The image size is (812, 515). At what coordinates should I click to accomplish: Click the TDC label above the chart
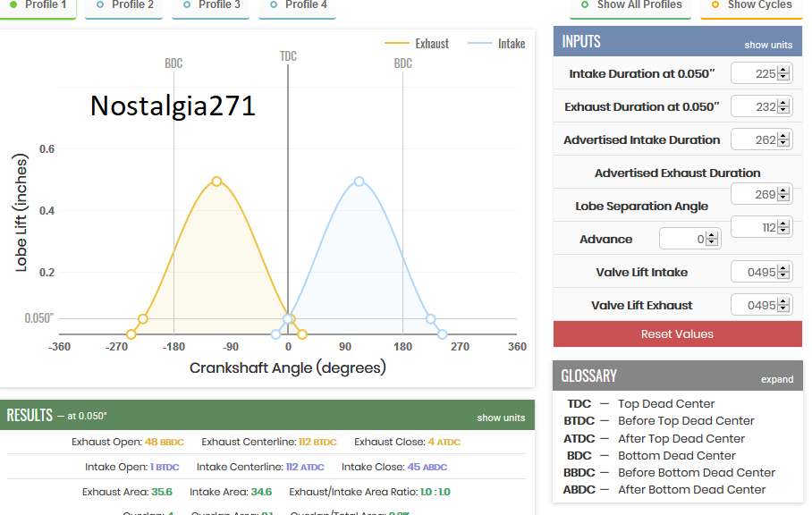(289, 56)
